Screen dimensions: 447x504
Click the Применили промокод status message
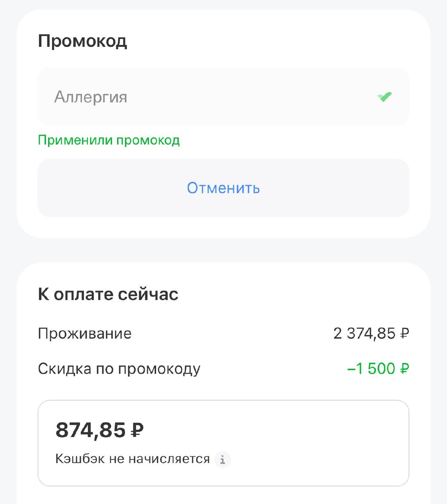[108, 140]
